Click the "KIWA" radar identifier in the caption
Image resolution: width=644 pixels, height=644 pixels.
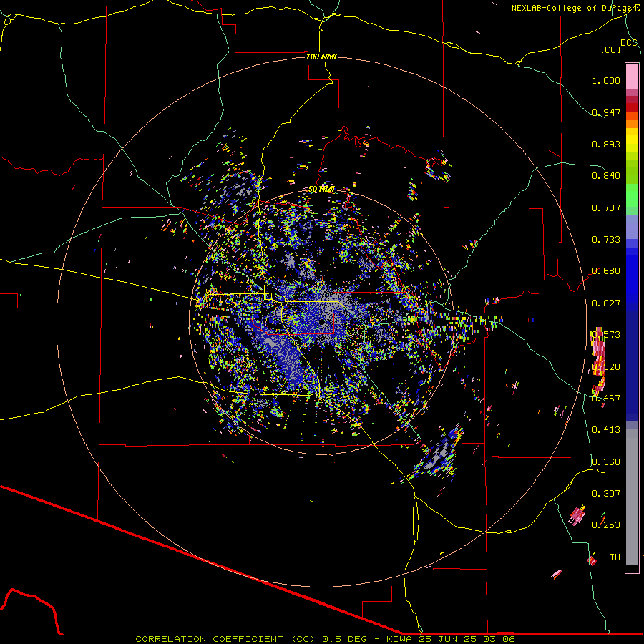(399, 639)
